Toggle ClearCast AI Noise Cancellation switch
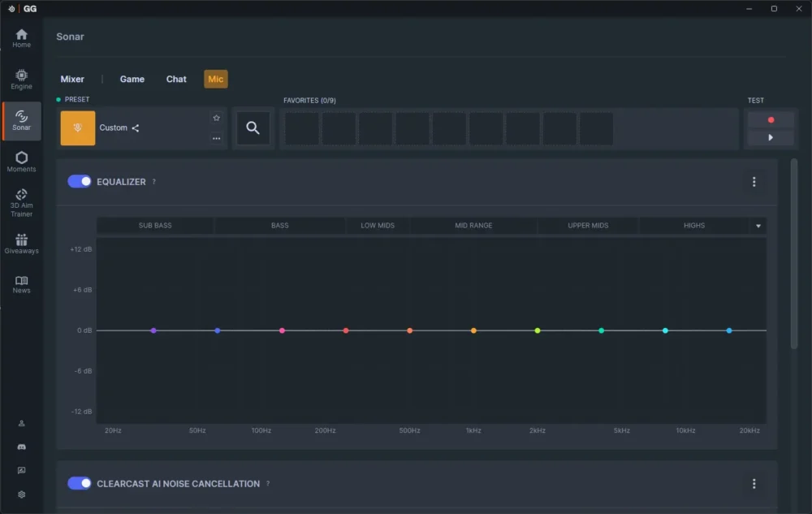Viewport: 812px width, 514px height. (80, 483)
